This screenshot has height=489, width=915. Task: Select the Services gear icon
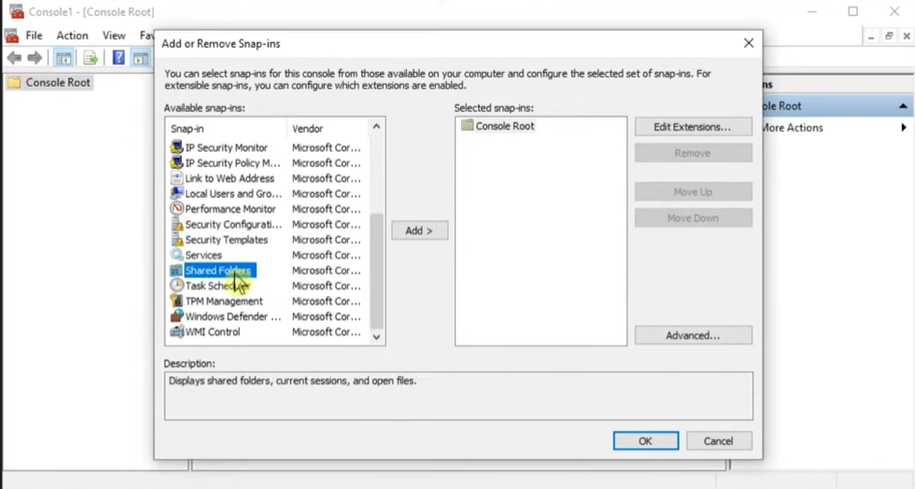point(177,255)
